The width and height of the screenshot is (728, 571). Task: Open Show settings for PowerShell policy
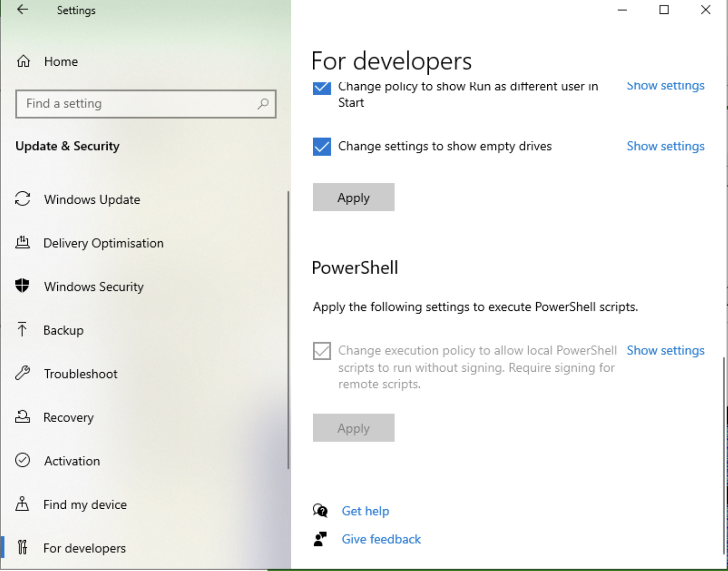(665, 351)
